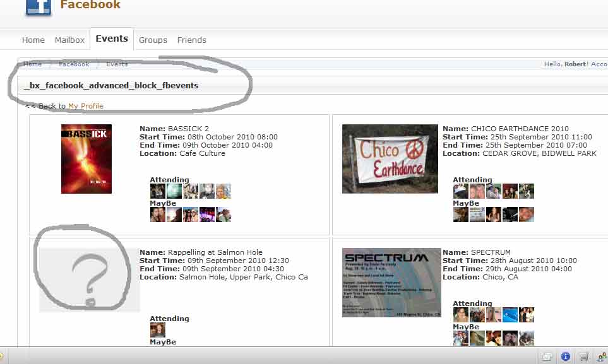608x364 pixels.
Task: Click the SPECTRUM event flyer image
Action: point(391,282)
